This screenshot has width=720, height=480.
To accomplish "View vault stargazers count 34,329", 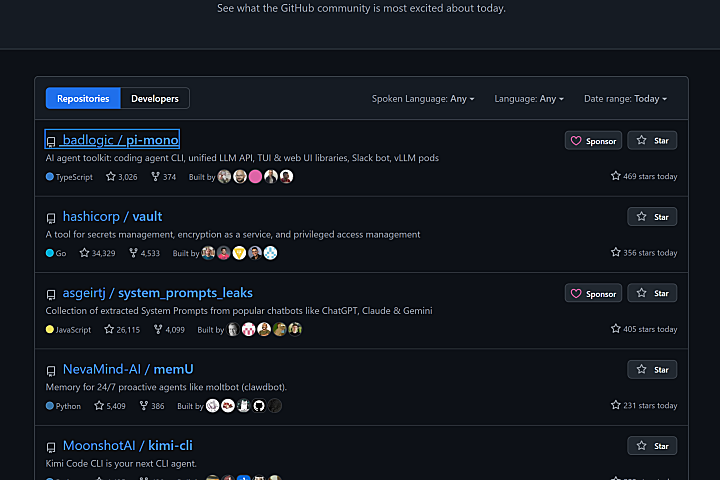I will [97, 253].
